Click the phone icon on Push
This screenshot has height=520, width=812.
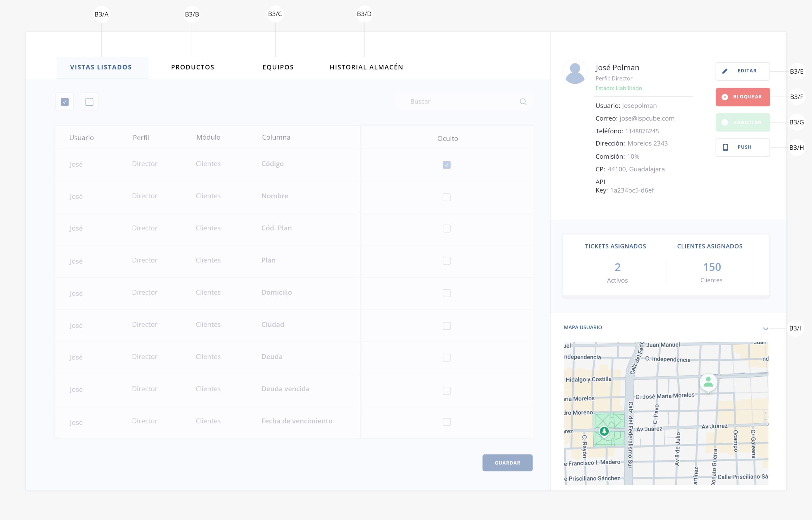(x=725, y=147)
